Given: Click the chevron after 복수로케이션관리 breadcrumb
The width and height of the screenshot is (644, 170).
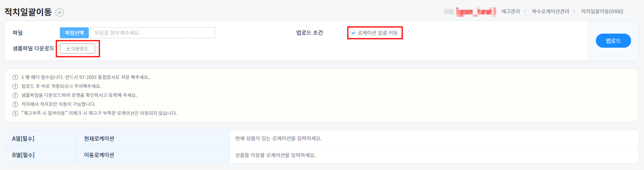Looking at the screenshot, I should [574, 11].
